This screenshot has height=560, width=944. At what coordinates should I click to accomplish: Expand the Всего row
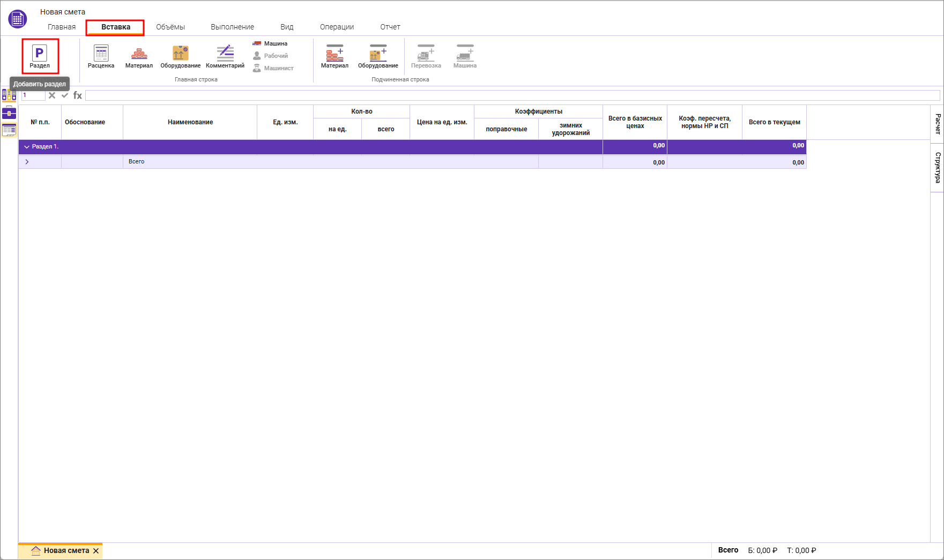coord(27,162)
